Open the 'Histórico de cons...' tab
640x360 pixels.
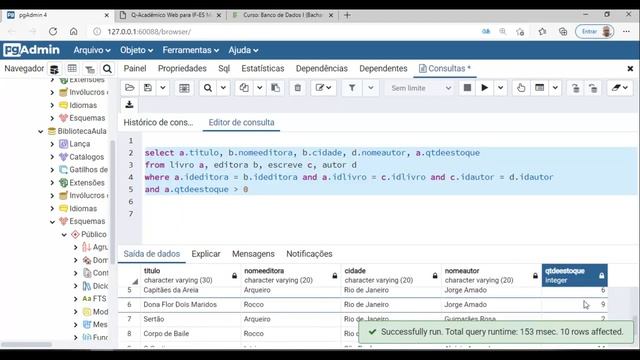(x=158, y=122)
